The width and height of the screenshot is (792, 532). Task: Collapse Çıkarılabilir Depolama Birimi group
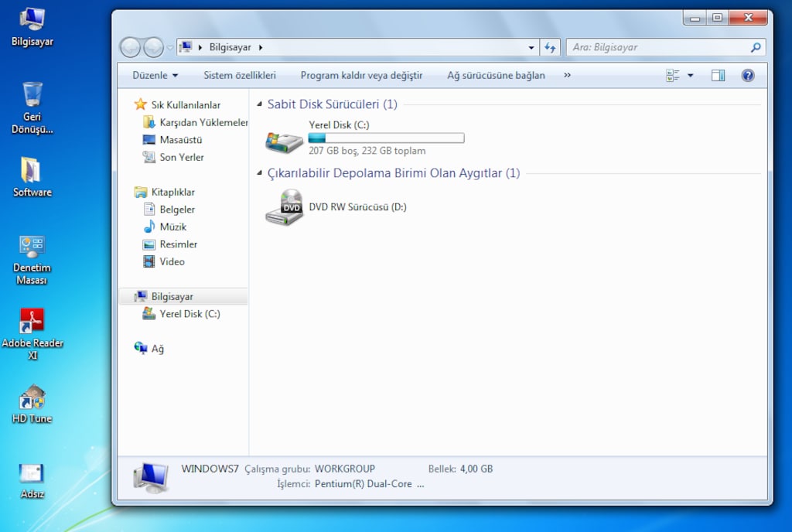[260, 173]
